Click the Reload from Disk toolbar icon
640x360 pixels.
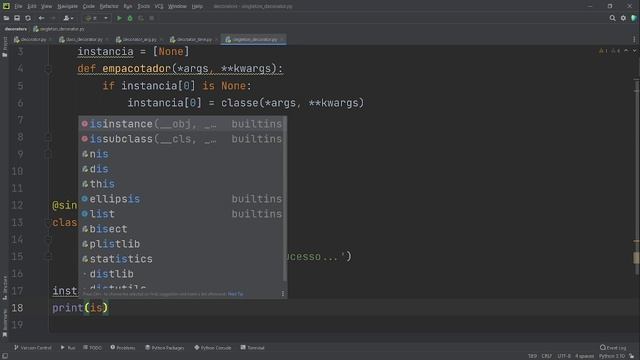(x=28, y=18)
